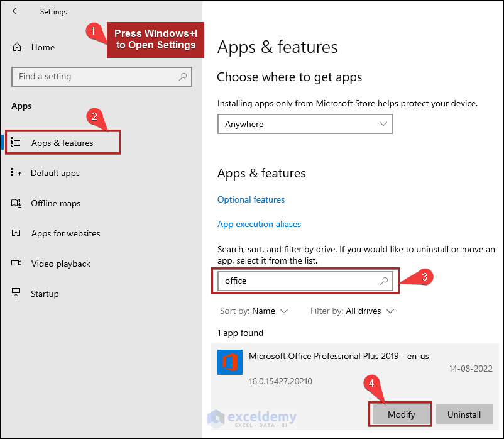Viewport: 504px width, 439px height.
Task: Click Uninstall for Microsoft Office
Action: click(x=464, y=414)
